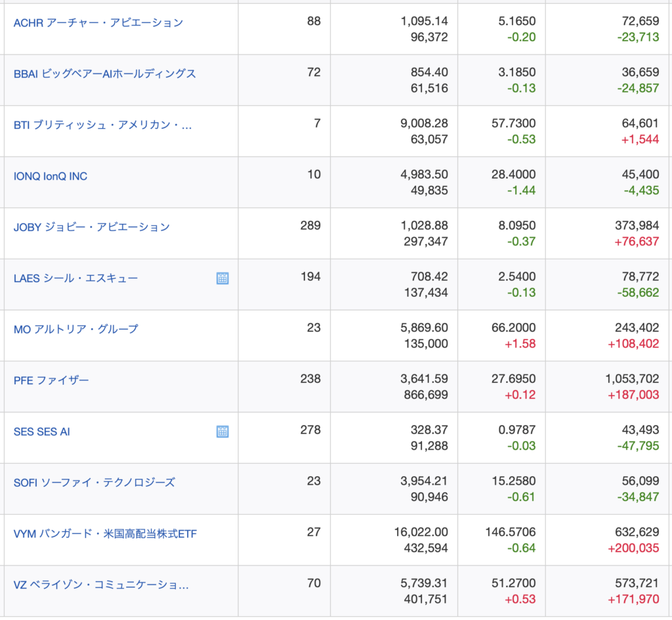
Task: Open the calendar icon beside SES SES AI
Action: [222, 432]
